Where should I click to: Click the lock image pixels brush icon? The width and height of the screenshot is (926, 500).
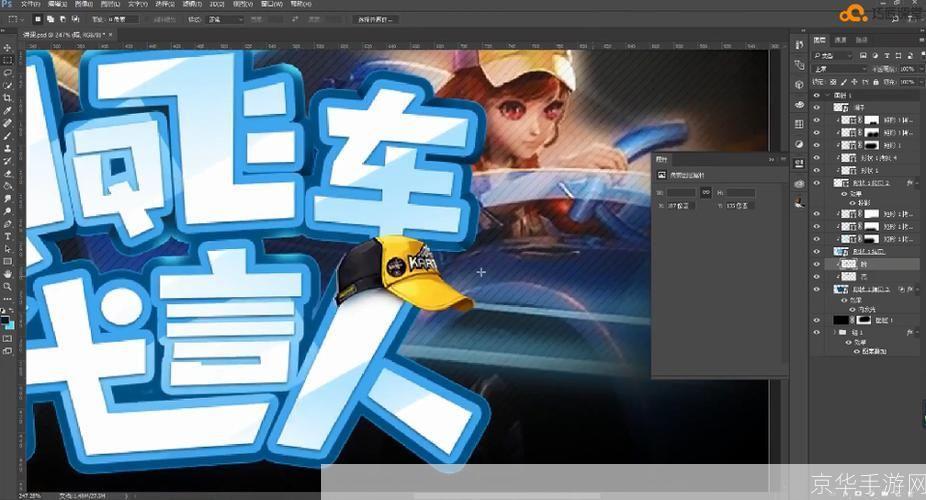click(843, 82)
